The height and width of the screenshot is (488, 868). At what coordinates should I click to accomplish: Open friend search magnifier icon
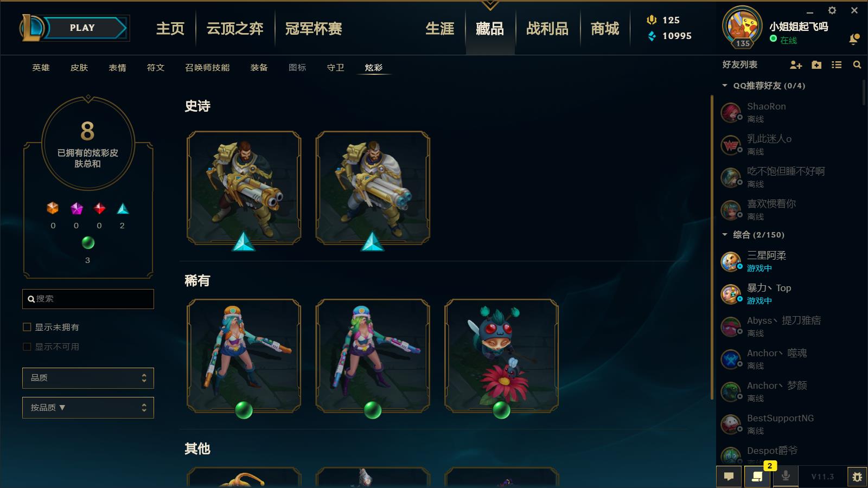pos(857,65)
